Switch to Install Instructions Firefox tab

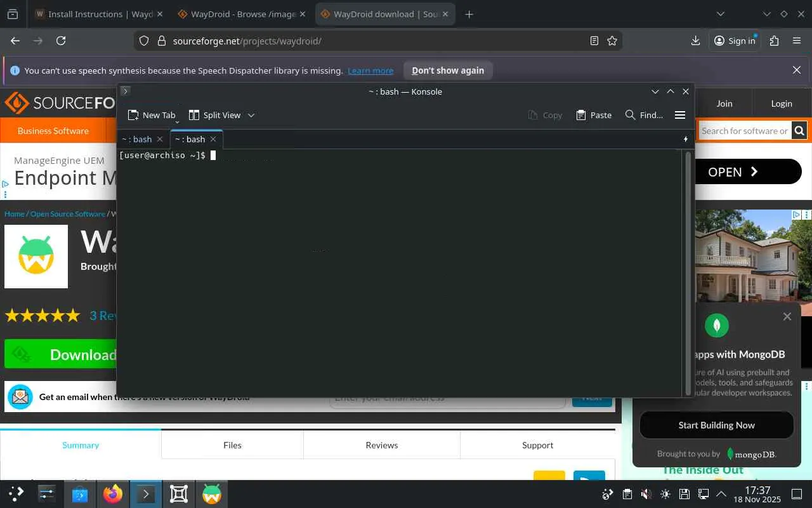(99, 14)
